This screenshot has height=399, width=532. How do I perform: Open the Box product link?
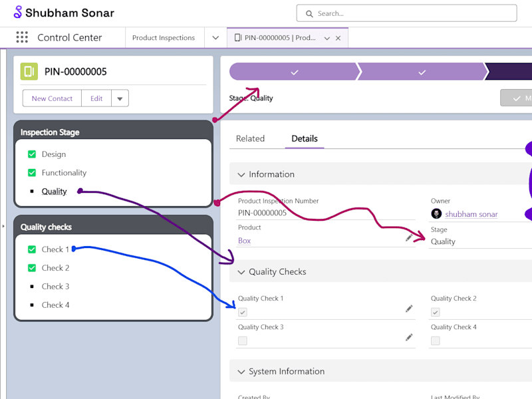click(x=244, y=241)
